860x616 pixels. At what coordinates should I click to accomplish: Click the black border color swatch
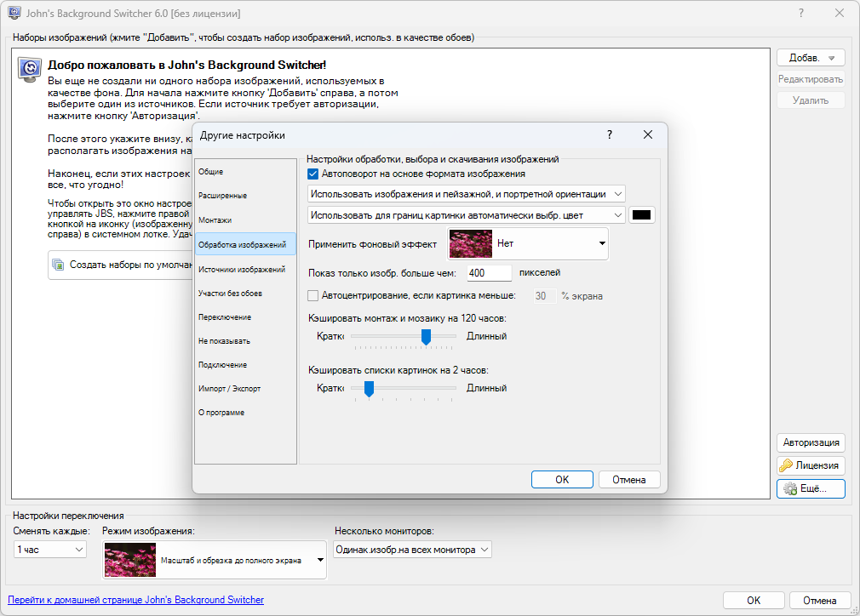(641, 215)
